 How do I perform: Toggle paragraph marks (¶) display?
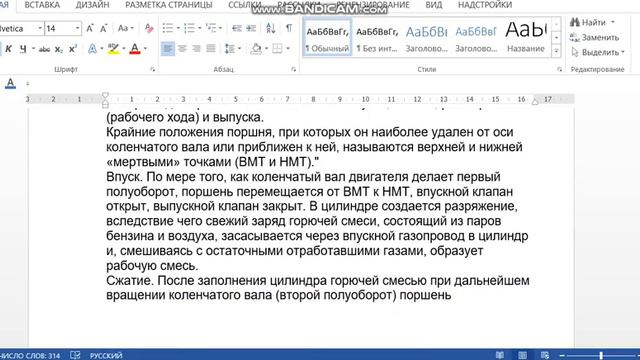[x=289, y=28]
